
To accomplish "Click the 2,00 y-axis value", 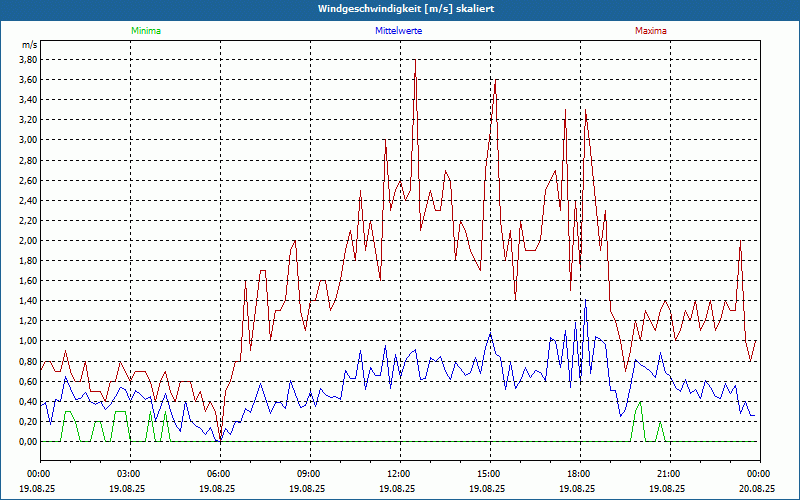I will click(28, 240).
